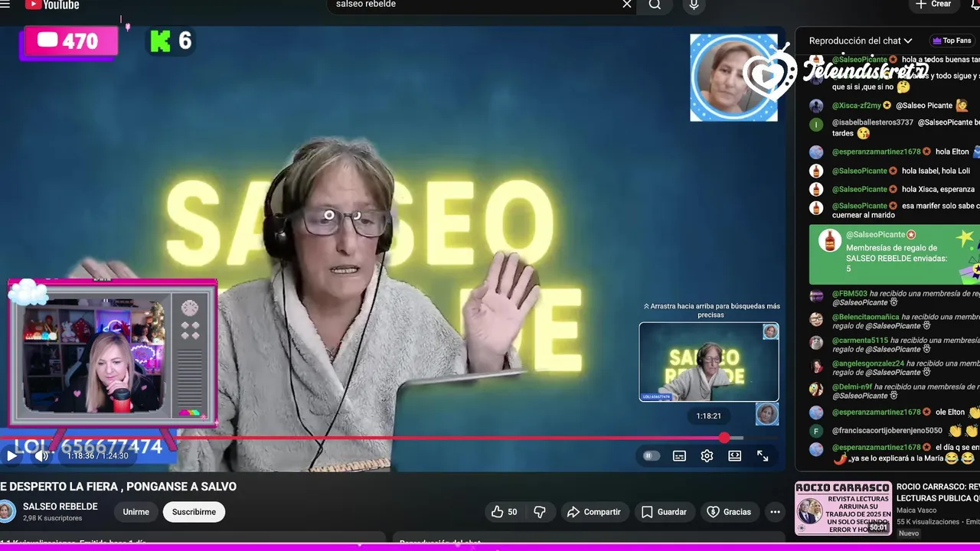Open the notifications bell

coord(975,5)
